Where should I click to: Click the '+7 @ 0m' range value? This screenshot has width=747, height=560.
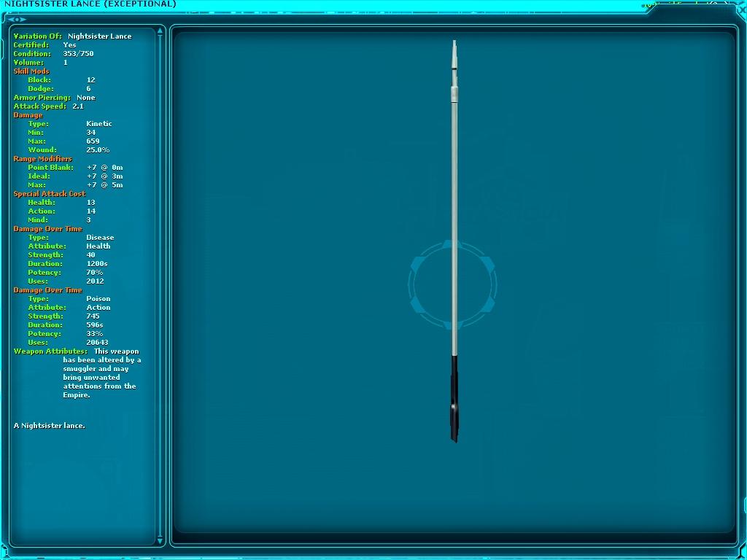click(x=105, y=168)
